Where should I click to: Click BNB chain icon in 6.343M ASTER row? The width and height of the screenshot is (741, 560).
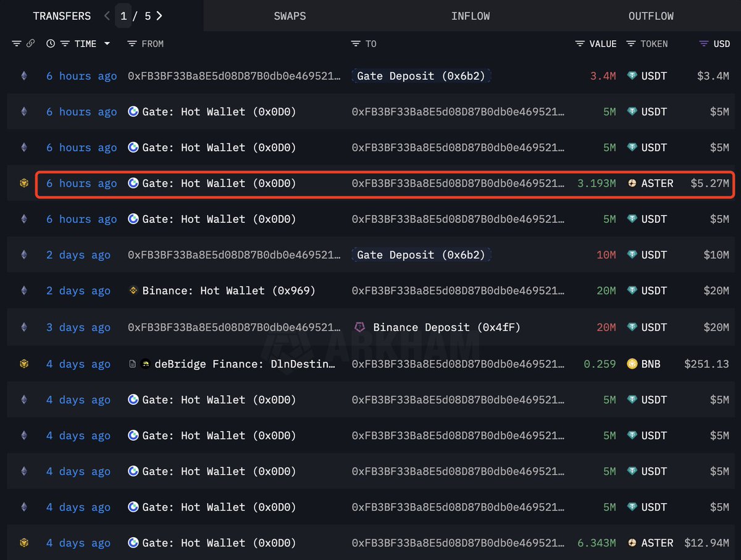coord(24,543)
